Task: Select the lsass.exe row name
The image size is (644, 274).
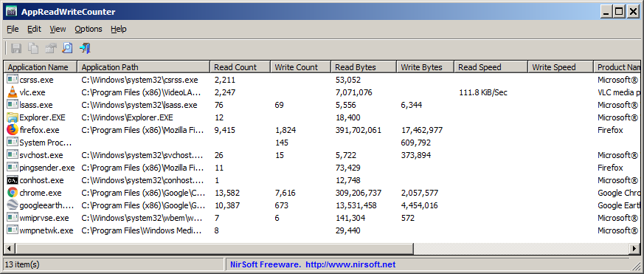Action: (36, 105)
